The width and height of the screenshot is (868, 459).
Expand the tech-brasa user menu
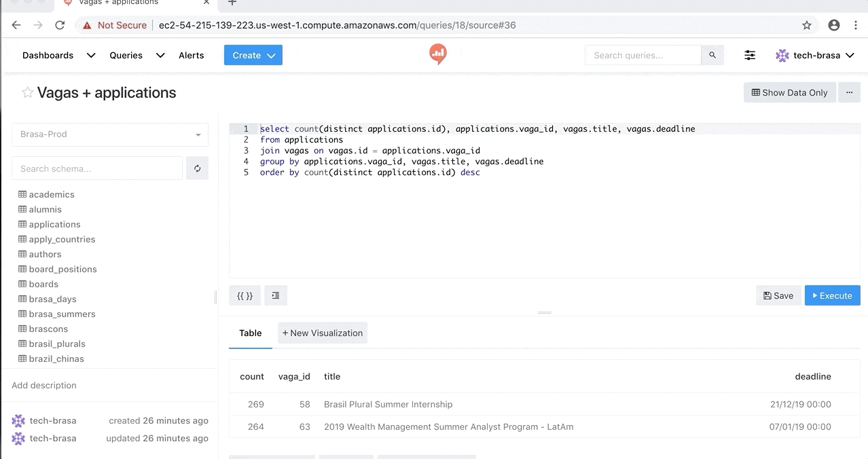815,55
